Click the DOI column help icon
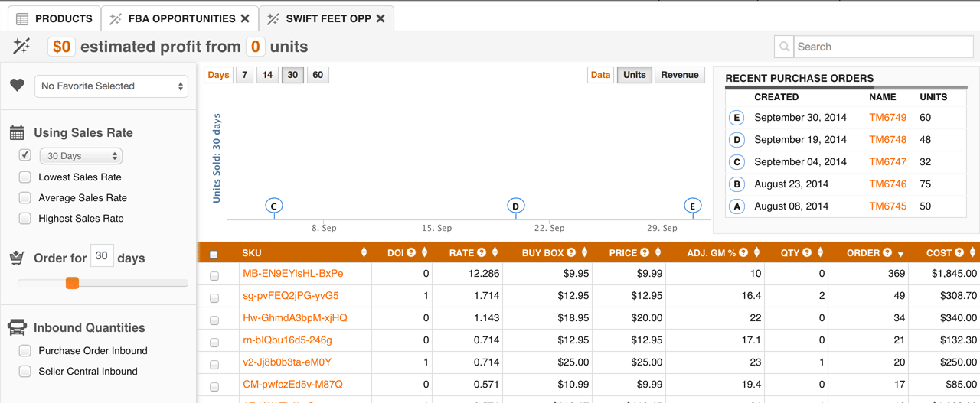Image resolution: width=980 pixels, height=403 pixels. [411, 253]
